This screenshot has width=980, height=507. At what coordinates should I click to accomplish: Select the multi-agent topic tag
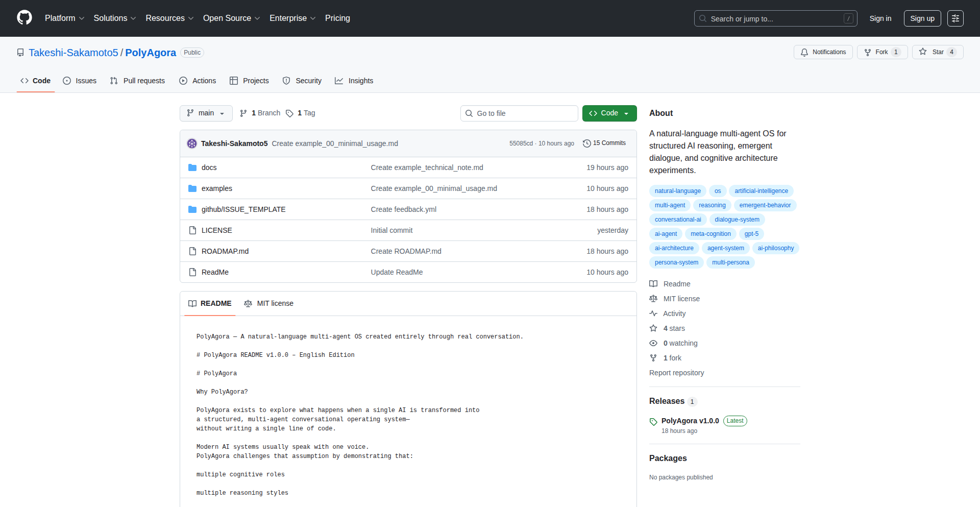click(x=670, y=205)
